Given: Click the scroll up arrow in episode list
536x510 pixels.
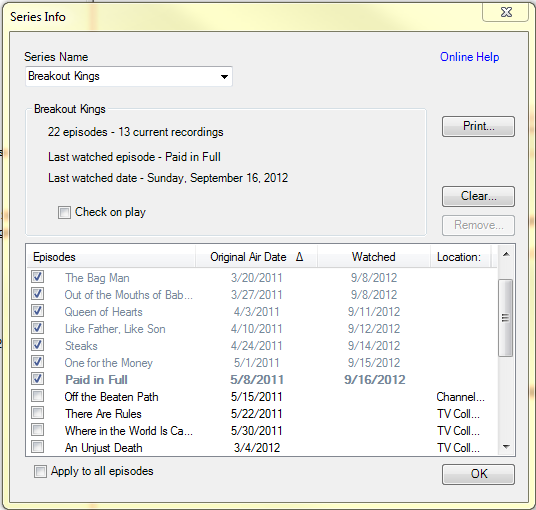Looking at the screenshot, I should point(506,254).
